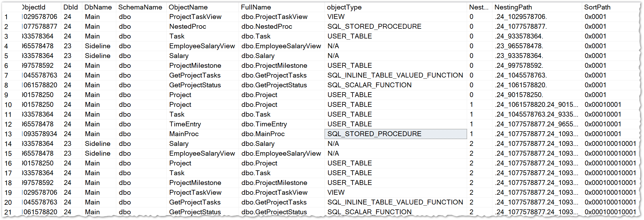Click NestingPath cell .24_901578250.

coord(537,95)
